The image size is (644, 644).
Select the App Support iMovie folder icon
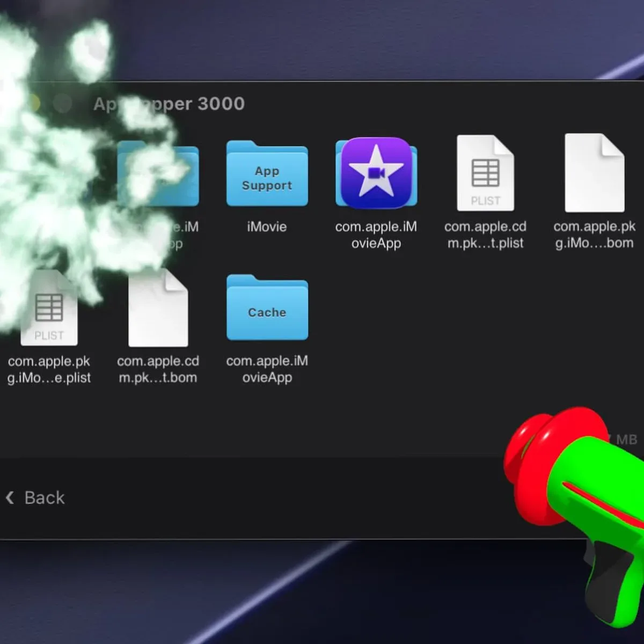click(267, 173)
